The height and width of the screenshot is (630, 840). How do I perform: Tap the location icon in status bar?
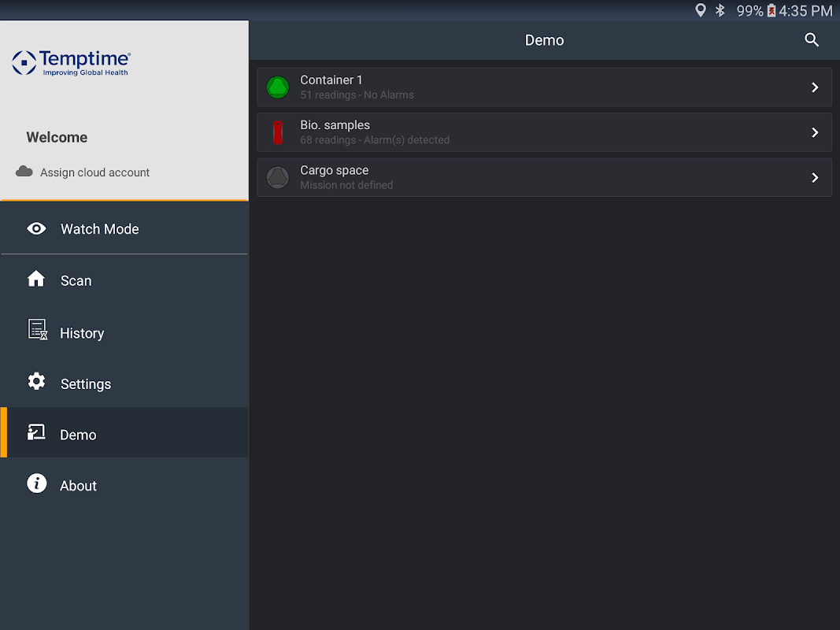tap(700, 10)
